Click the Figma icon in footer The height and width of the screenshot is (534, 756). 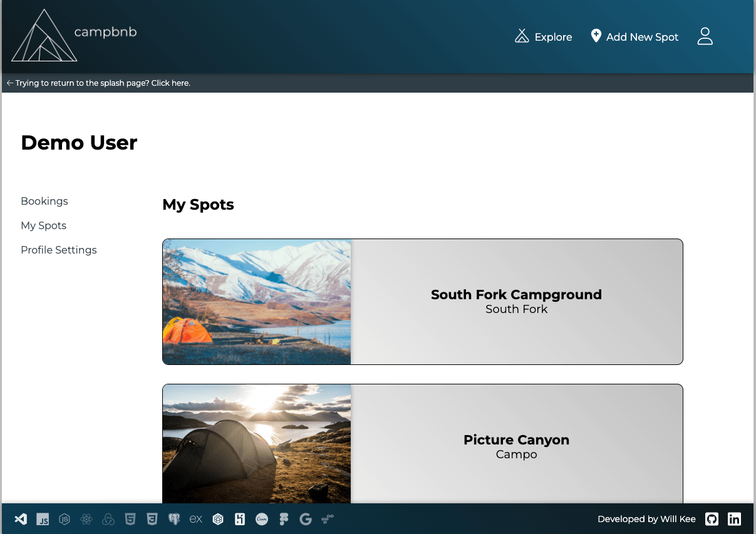point(284,519)
